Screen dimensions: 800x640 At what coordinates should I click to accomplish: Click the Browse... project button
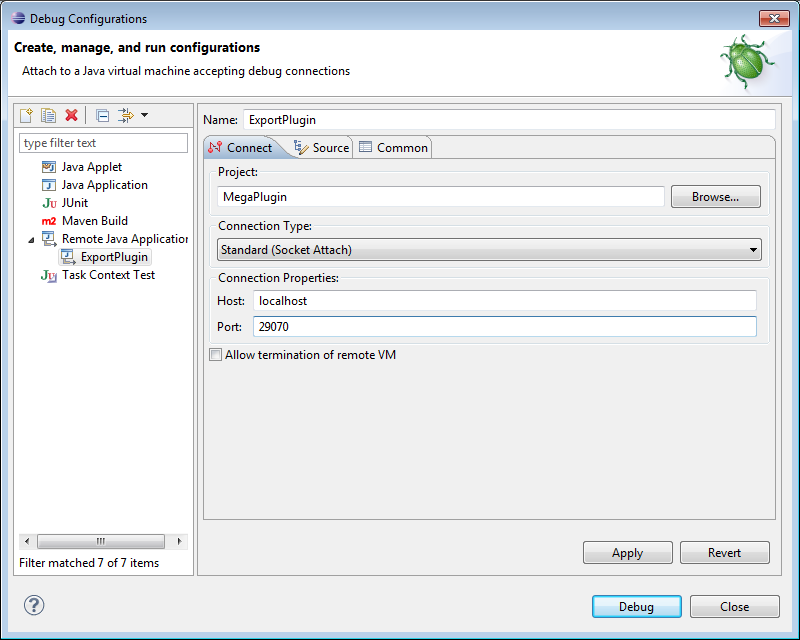[715, 197]
